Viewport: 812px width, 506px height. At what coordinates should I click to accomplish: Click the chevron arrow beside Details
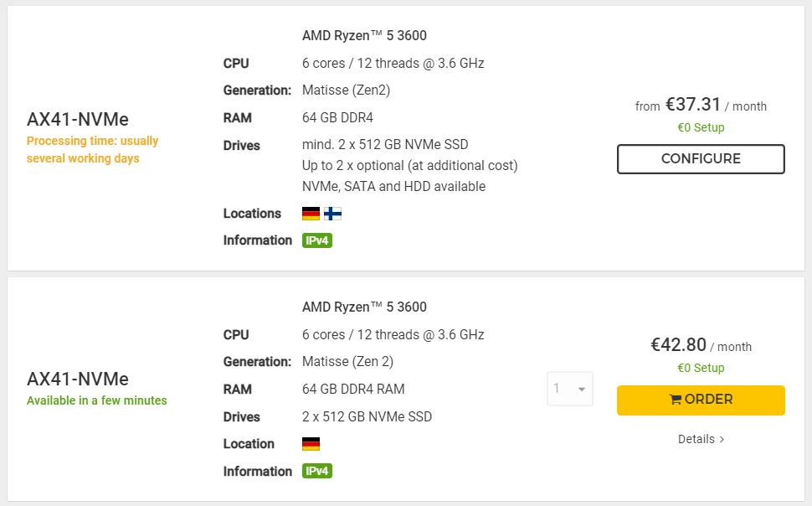pos(722,440)
